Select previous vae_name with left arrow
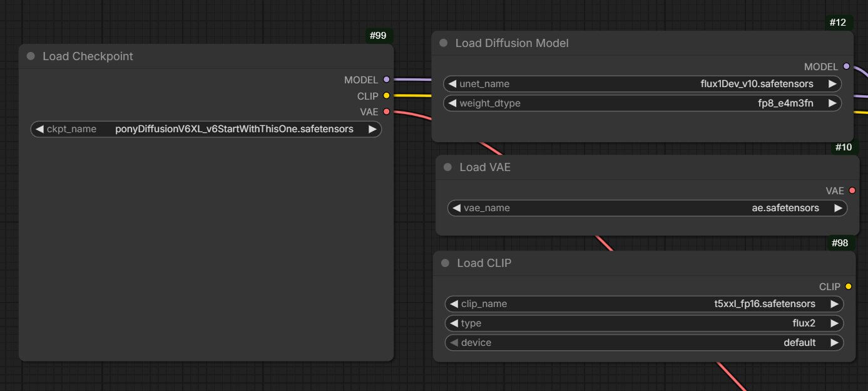The height and width of the screenshot is (391, 868). click(x=456, y=208)
